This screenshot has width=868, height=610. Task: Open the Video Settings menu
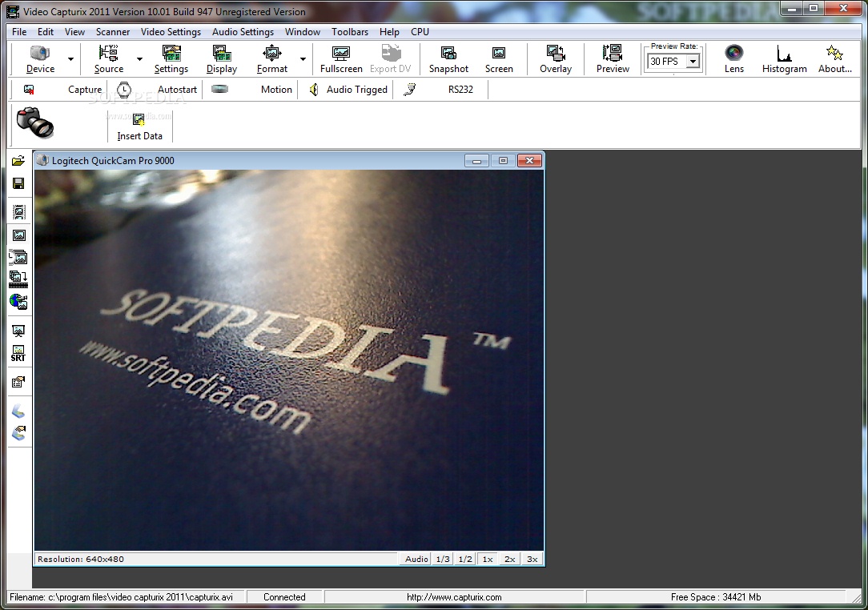point(171,31)
